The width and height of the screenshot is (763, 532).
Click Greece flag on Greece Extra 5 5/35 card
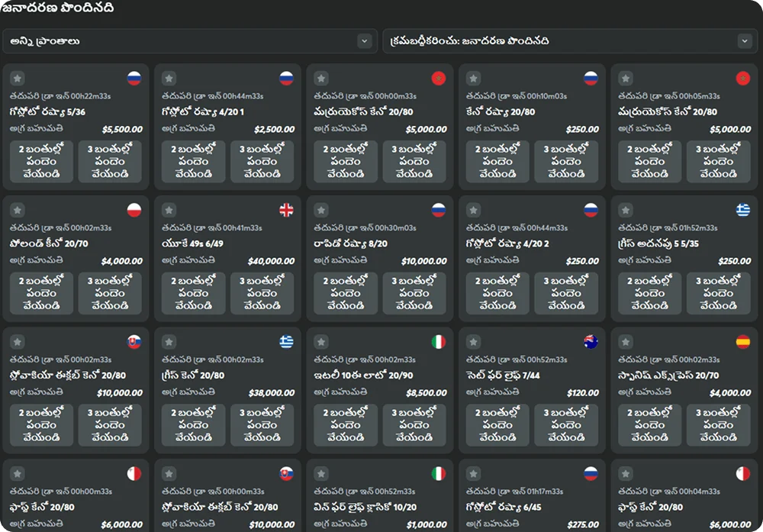click(743, 210)
